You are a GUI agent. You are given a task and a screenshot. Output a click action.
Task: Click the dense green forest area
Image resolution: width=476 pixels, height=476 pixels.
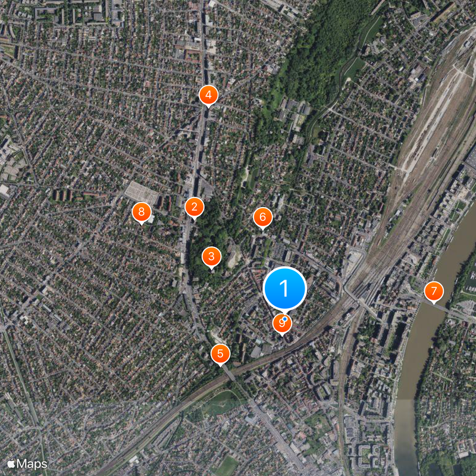tap(319, 55)
